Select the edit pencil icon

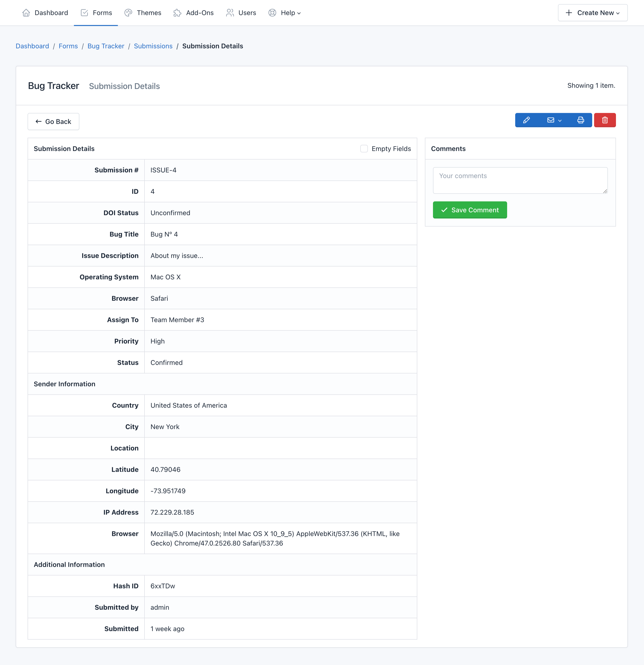527,120
